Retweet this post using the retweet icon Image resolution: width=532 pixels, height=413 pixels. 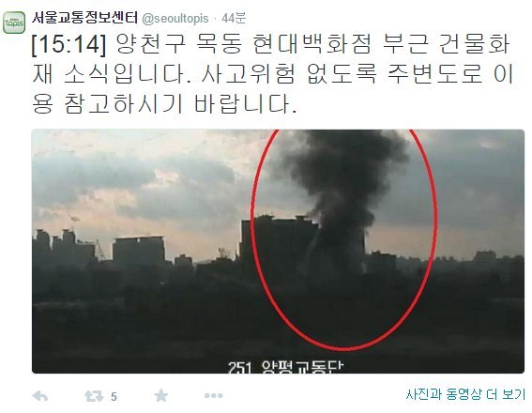94,396
